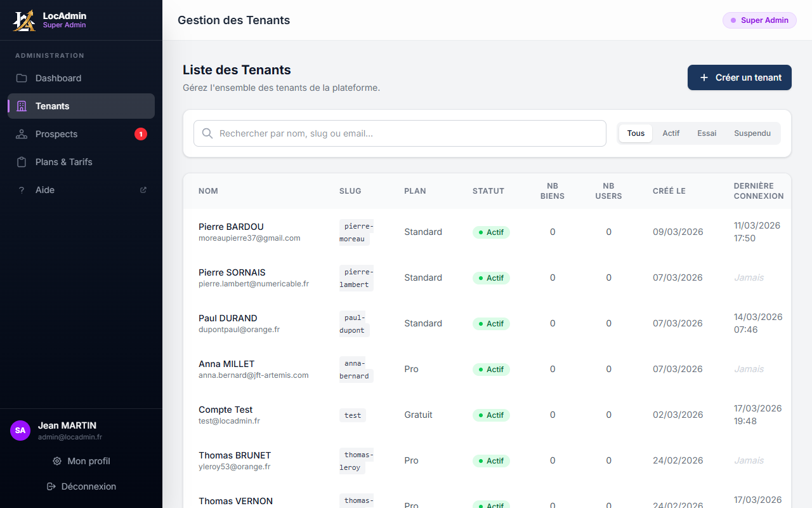Screen dimensions: 812x508
Task: Open the Prospects menu item
Action: (x=56, y=134)
